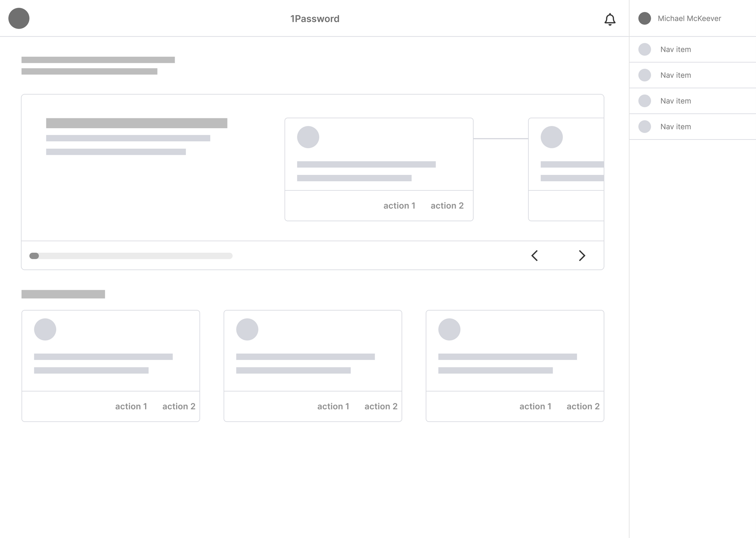756x538 pixels.
Task: Click action 2 in the carousel card
Action: 447,205
